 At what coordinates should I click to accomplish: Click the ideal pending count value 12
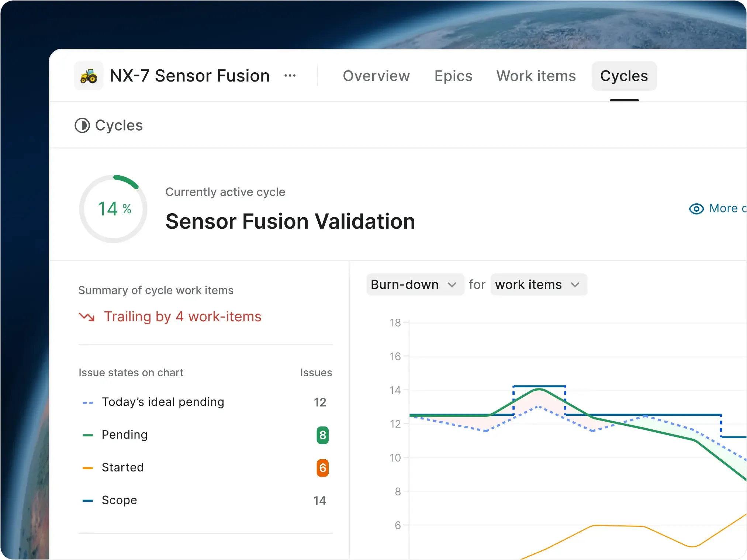[x=320, y=402]
